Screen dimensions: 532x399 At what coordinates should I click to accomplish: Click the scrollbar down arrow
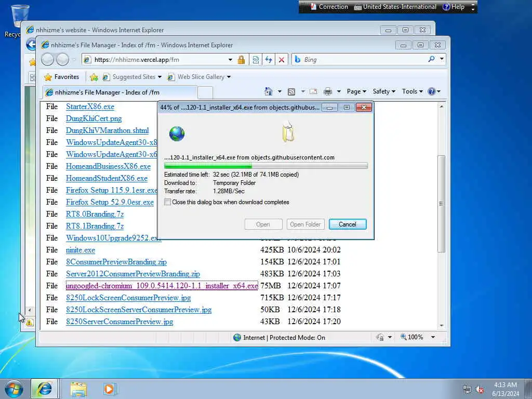442,325
